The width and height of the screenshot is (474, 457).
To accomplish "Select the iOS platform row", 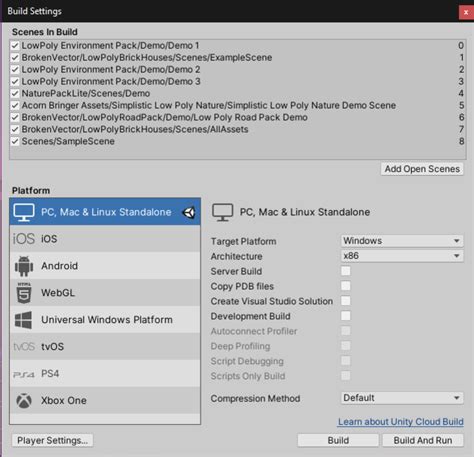I will pos(105,239).
